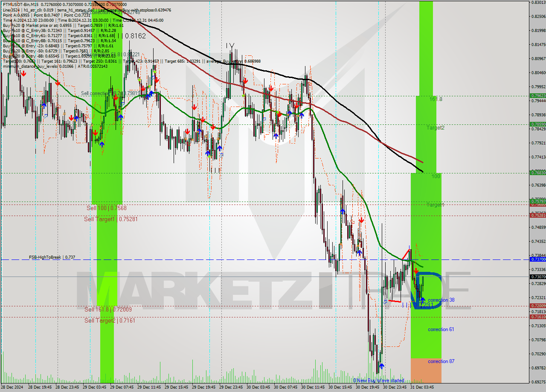Screen dimensions: 546x392
Task: Click the 0.71305 price axis value
Action: coord(538,326)
